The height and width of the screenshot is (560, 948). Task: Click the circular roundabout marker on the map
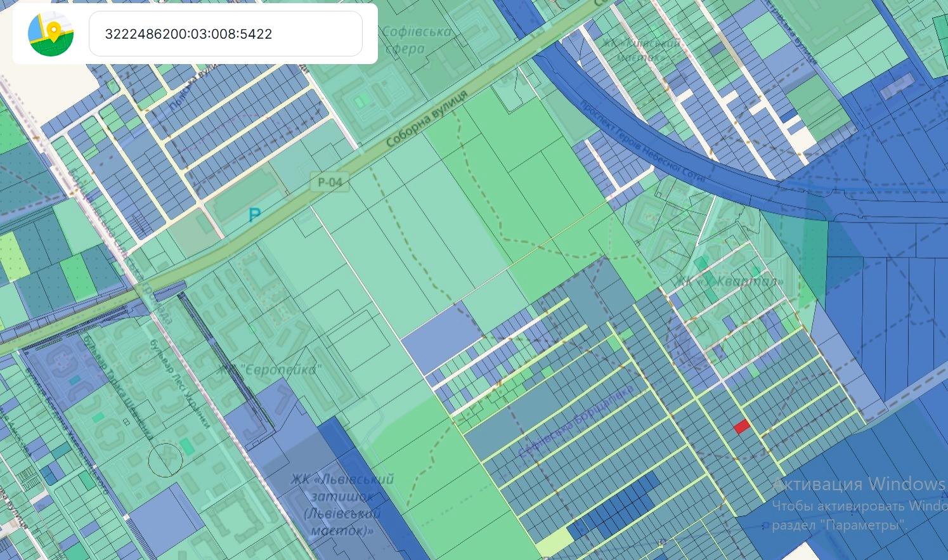166,459
